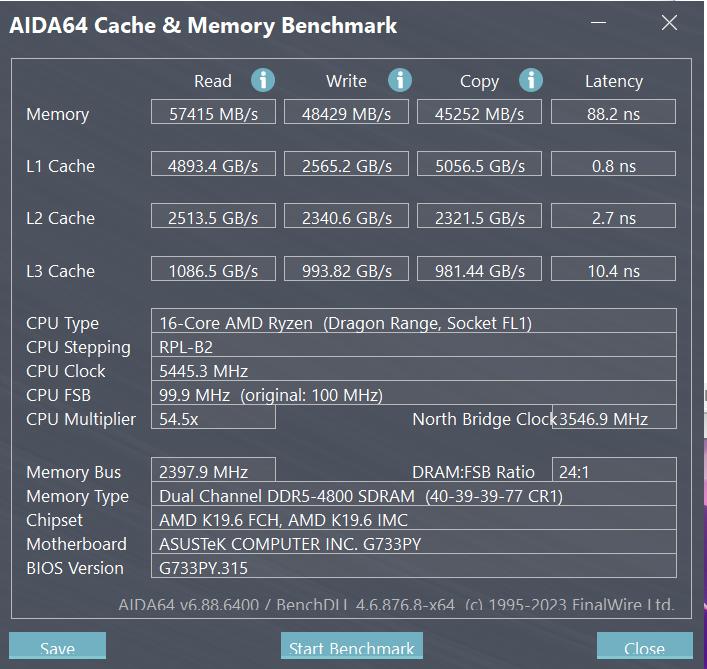Image resolution: width=707 pixels, height=669 pixels.
Task: Click the CPU Stepping value RPL-B2
Action: tap(413, 345)
